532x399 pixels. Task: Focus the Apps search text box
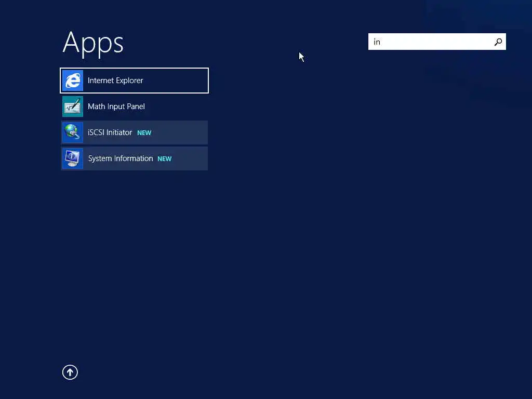pyautogui.click(x=437, y=42)
